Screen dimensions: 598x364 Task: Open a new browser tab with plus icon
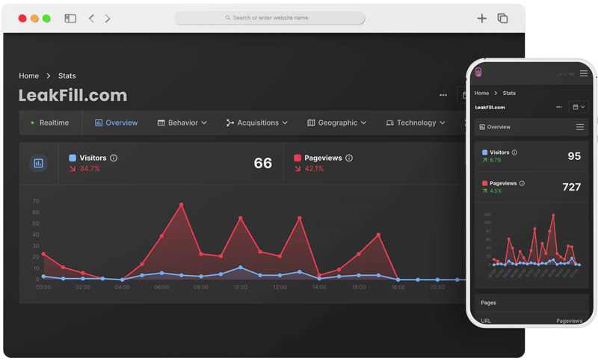[x=481, y=19]
